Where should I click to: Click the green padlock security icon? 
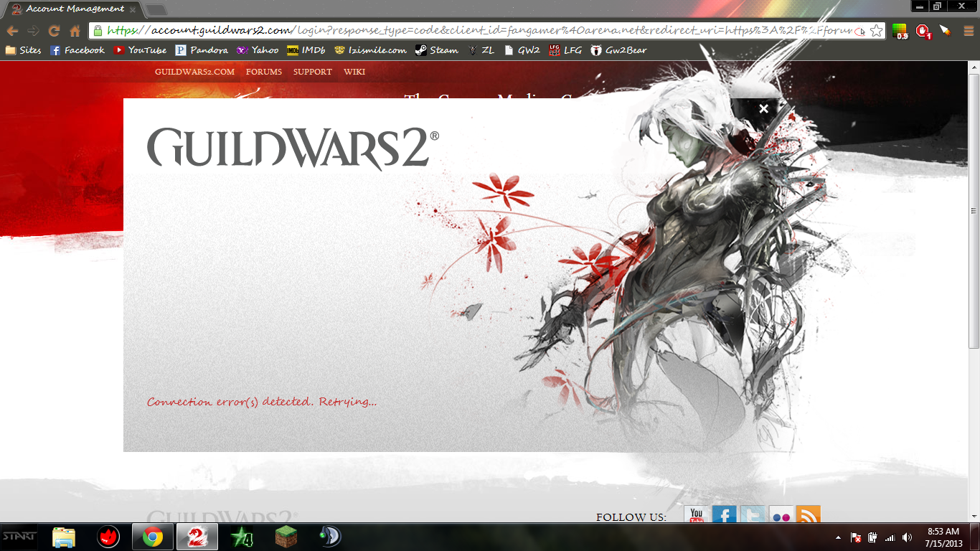tap(98, 31)
